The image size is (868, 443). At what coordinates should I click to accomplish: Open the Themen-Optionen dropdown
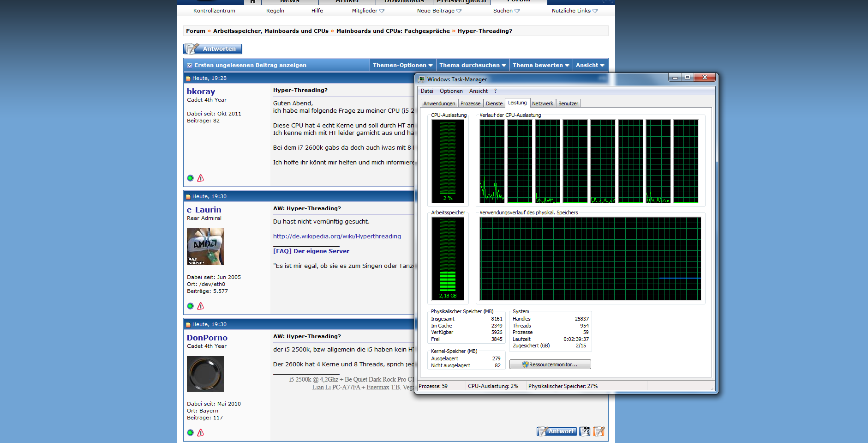coord(403,65)
